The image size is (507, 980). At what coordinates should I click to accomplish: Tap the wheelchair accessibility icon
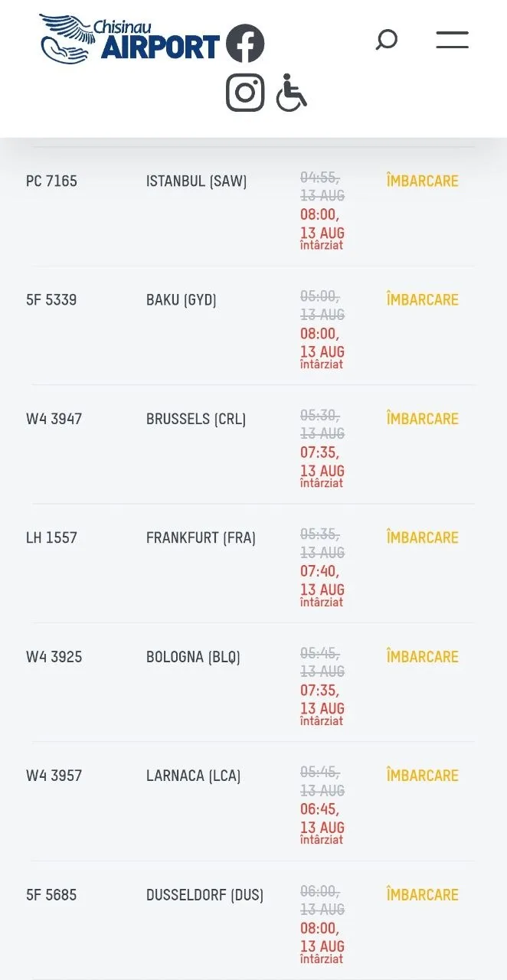pos(291,93)
